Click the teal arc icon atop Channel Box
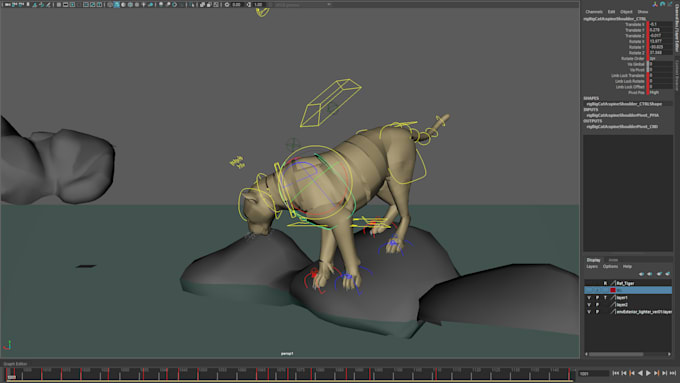680x383 pixels. [662, 4]
